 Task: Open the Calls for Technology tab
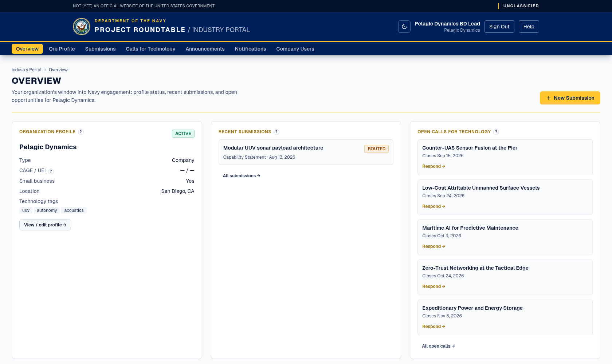(150, 49)
